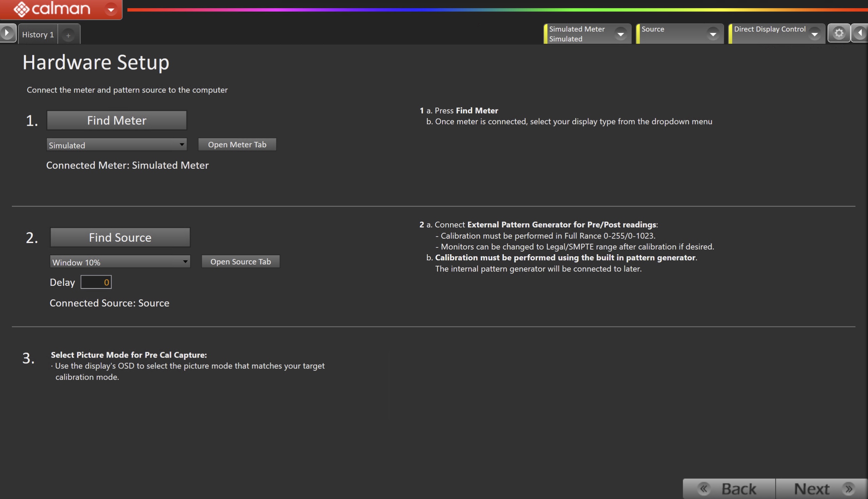Screen dimensions: 868x499
Task: Open settings gear icon
Action: (839, 33)
